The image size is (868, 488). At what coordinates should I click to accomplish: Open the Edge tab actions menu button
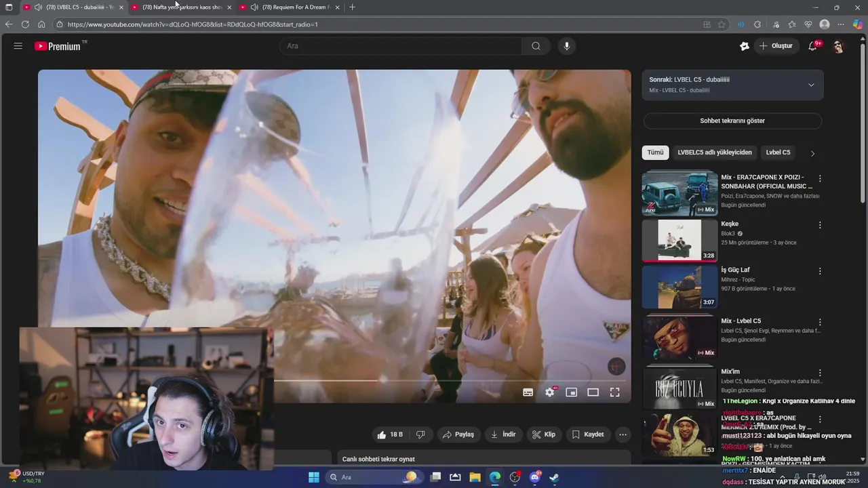point(9,7)
